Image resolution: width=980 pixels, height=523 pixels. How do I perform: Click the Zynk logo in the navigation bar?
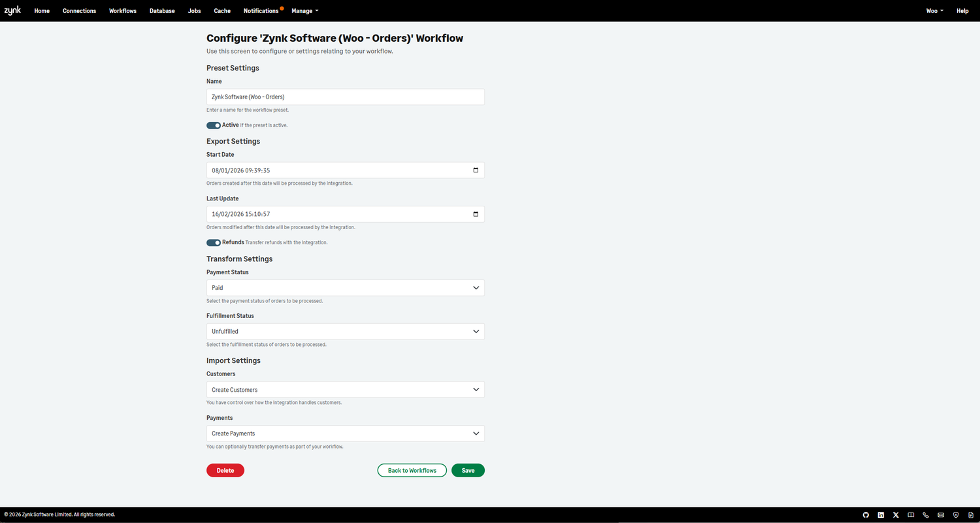pyautogui.click(x=12, y=10)
